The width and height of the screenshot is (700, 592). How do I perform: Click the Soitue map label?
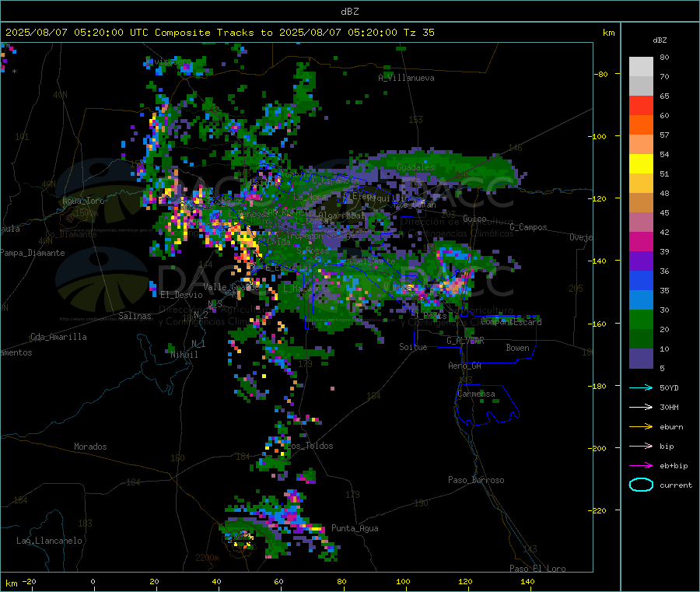(413, 347)
